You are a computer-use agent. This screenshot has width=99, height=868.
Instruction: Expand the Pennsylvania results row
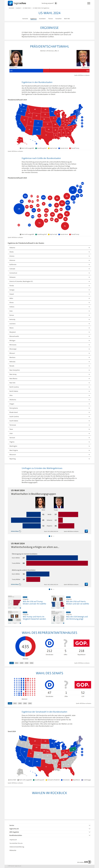49,408
